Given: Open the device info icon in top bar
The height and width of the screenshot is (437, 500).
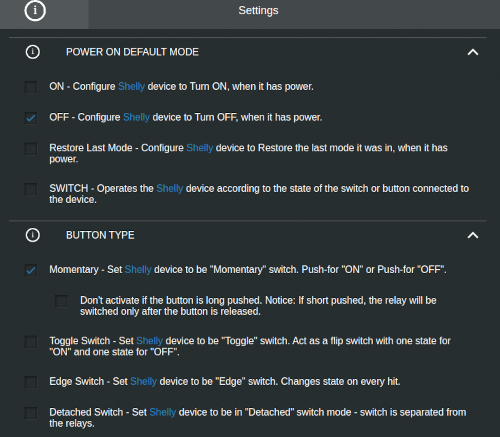Looking at the screenshot, I should pos(35,10).
